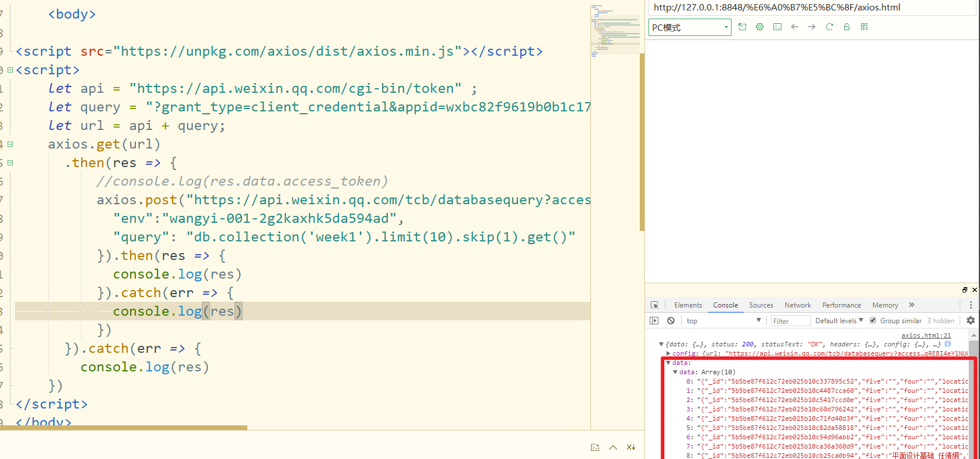Click array item 4 in console
This screenshot has height=459, width=980.
point(827,418)
